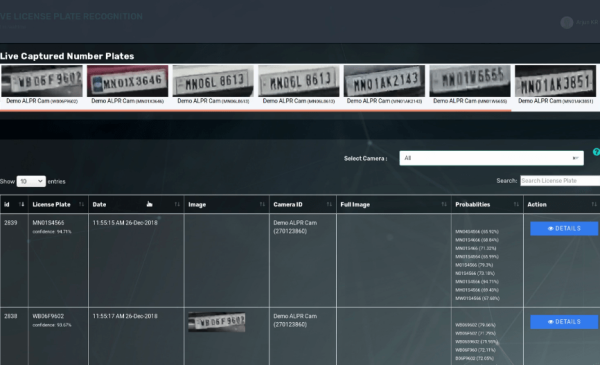The width and height of the screenshot is (600, 365).
Task: Open DETAILS for plate MN01S4565
Action: pos(564,228)
